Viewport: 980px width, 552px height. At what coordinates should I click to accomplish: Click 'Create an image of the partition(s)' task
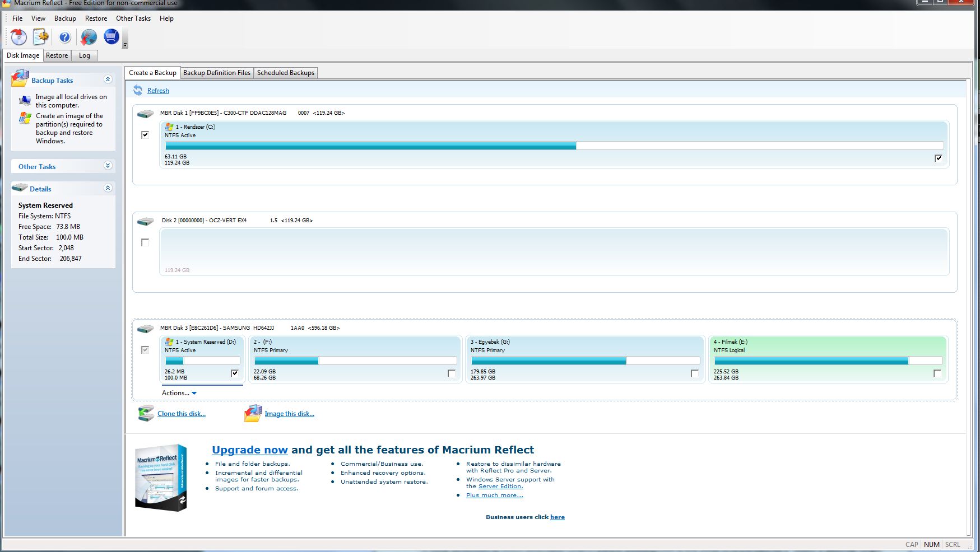coord(69,128)
